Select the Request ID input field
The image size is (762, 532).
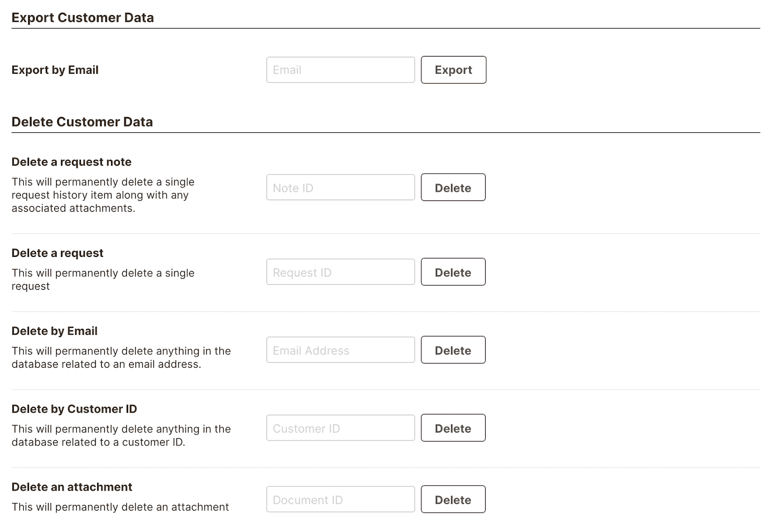coord(341,272)
